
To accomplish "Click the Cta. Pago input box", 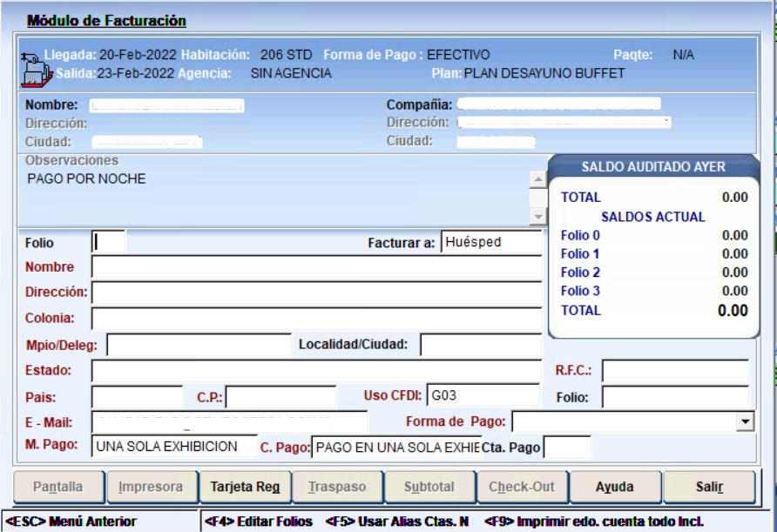I will (x=567, y=448).
